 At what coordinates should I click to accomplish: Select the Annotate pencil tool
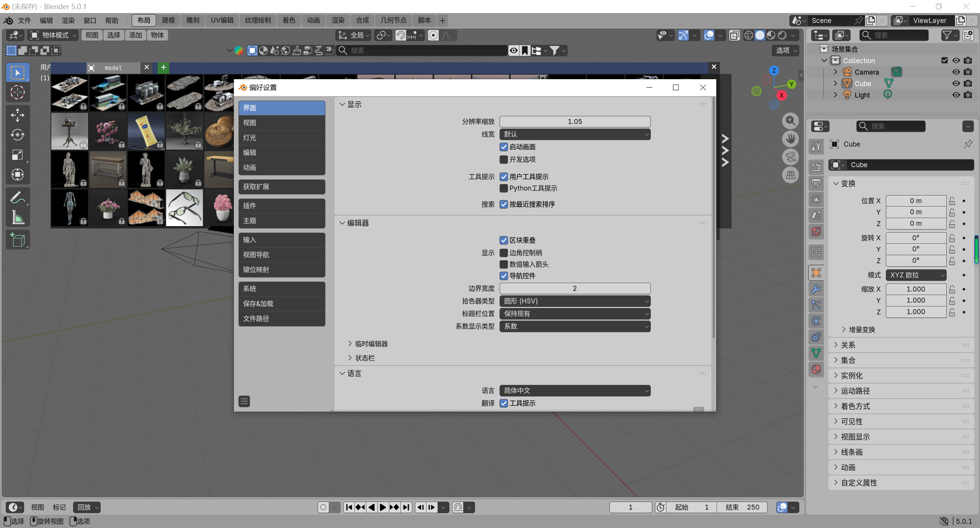point(18,197)
